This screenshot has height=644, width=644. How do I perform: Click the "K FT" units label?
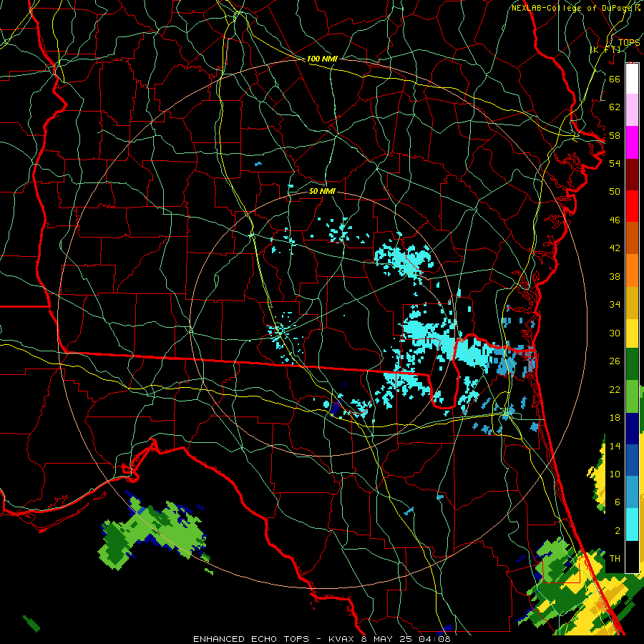point(605,49)
